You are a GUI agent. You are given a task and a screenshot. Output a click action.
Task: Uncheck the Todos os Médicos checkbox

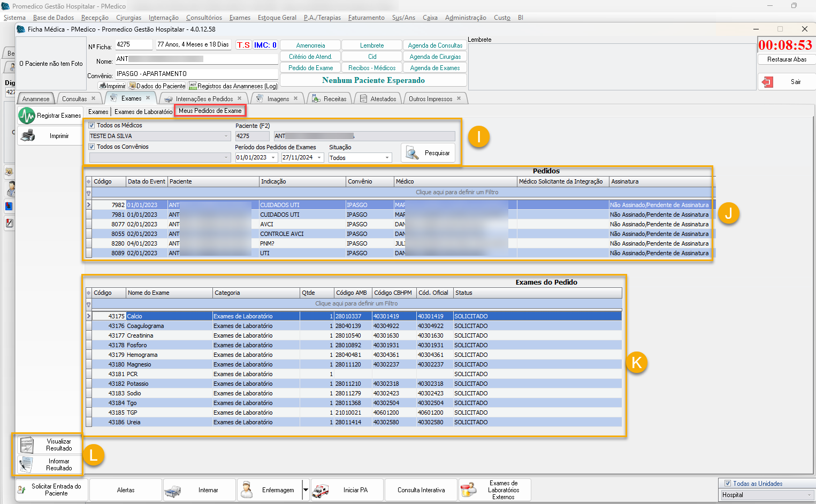pos(91,125)
